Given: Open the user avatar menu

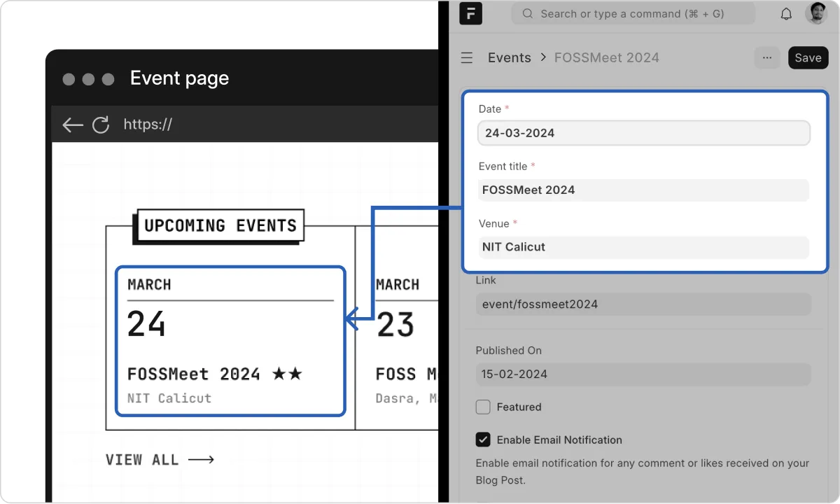Looking at the screenshot, I should coord(815,13).
